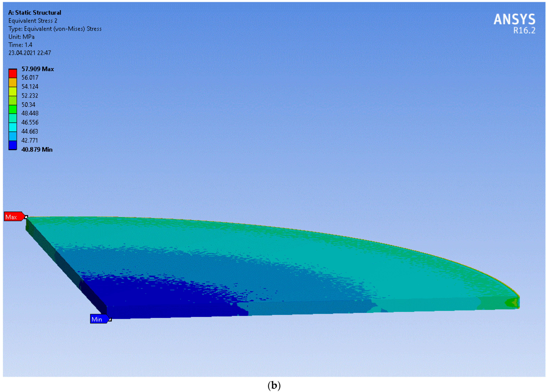Click the orange legend color band
The height and width of the screenshot is (392, 547).
[13, 82]
